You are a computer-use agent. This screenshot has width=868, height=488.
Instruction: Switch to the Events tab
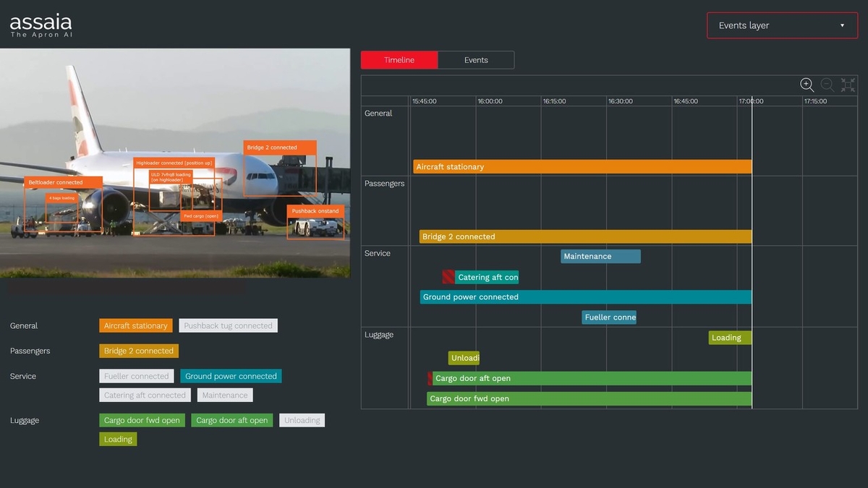[x=476, y=60]
